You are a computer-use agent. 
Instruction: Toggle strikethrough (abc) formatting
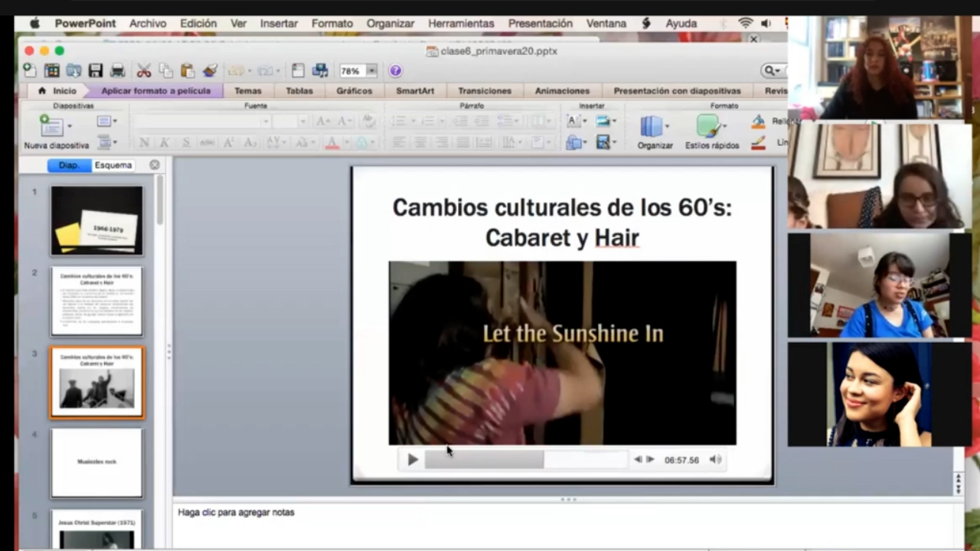coord(207,142)
